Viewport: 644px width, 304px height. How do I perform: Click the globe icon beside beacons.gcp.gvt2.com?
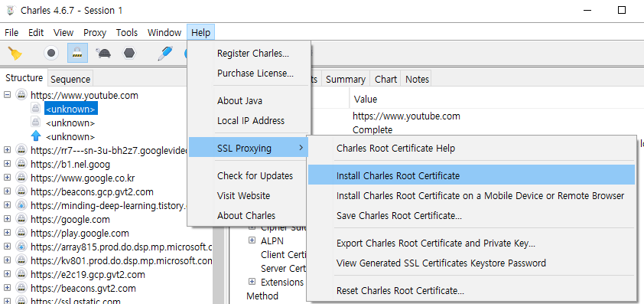pyautogui.click(x=21, y=191)
